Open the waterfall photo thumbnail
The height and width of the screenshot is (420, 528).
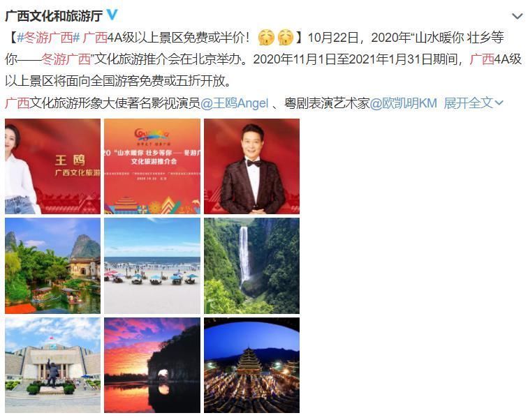click(x=252, y=266)
